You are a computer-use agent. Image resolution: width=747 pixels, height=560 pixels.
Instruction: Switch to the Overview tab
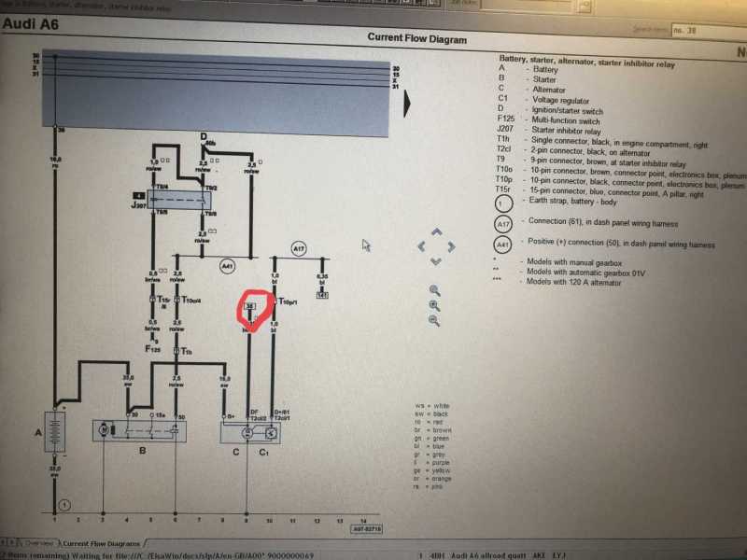click(x=38, y=542)
